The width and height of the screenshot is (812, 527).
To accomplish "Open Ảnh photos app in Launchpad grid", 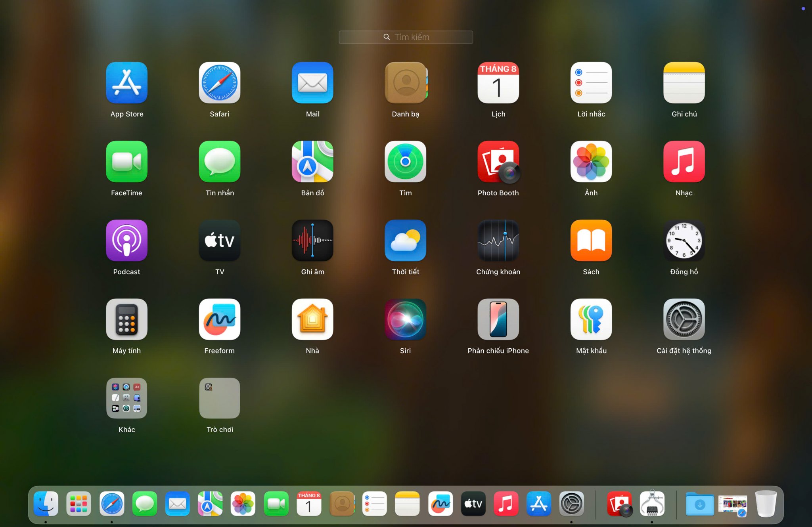I will tap(591, 162).
